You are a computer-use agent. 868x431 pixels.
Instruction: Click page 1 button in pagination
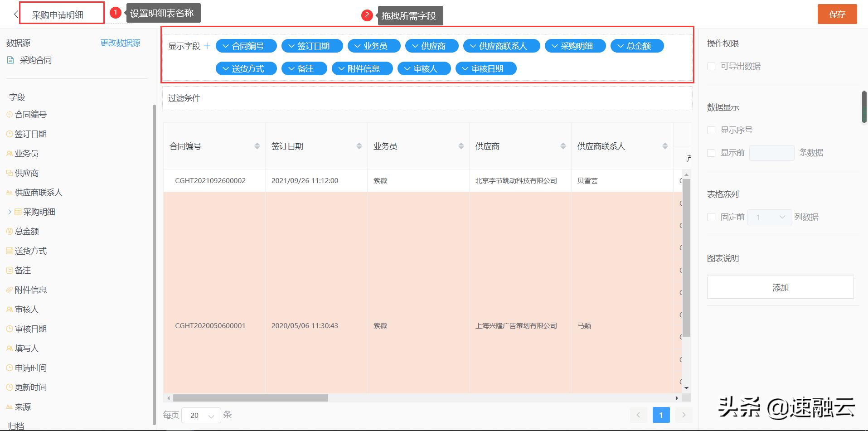click(x=661, y=415)
